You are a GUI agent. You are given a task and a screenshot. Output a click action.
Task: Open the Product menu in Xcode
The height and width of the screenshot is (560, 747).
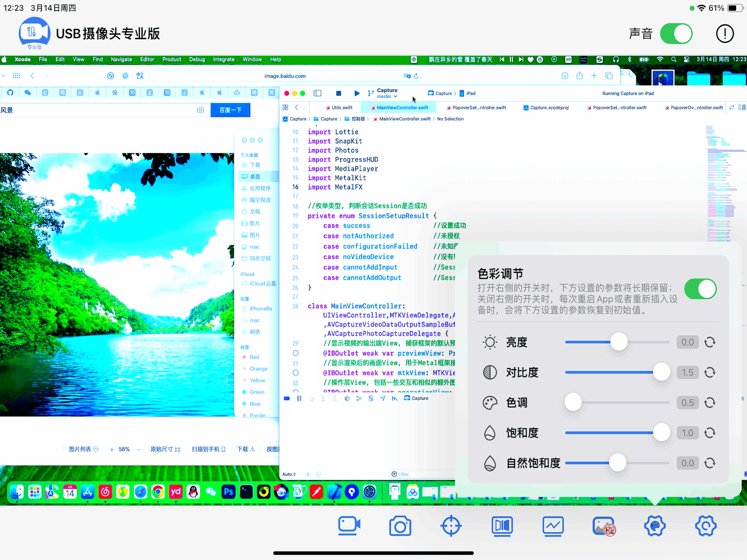coord(171,59)
